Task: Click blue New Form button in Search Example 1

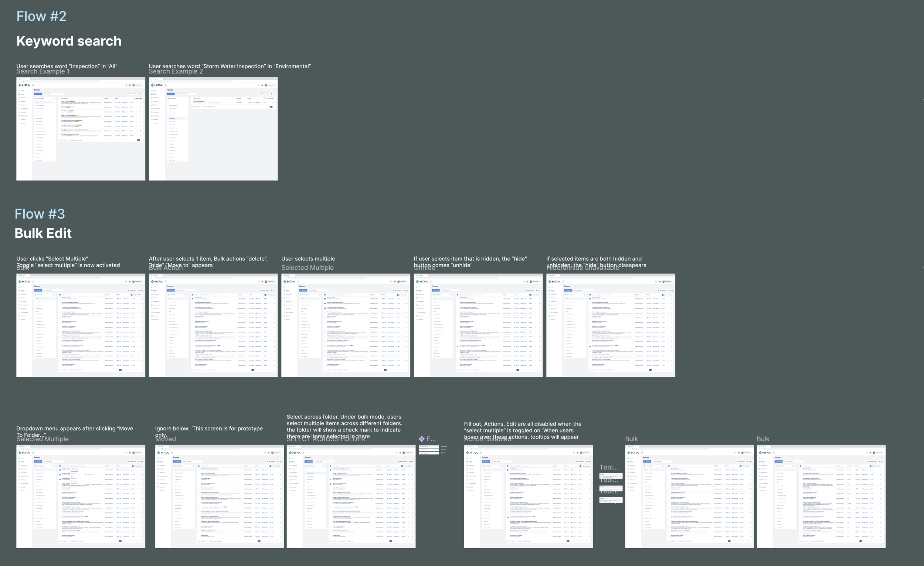Action: pyautogui.click(x=38, y=94)
